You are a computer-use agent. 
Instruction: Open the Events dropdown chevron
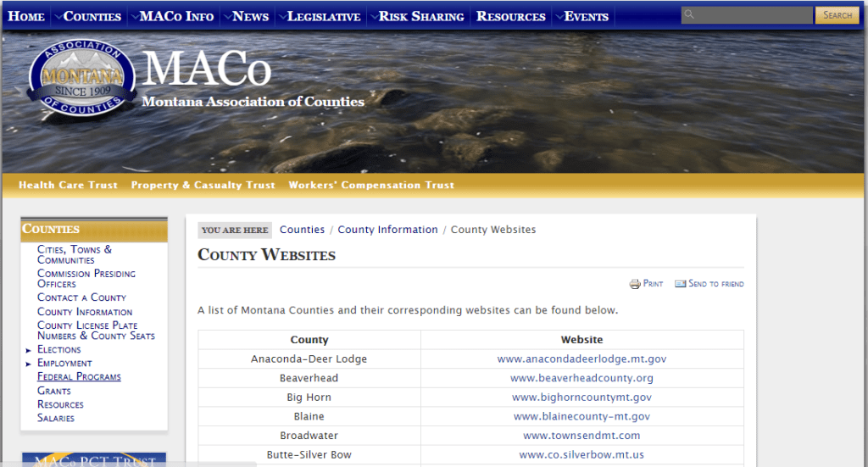tap(559, 17)
